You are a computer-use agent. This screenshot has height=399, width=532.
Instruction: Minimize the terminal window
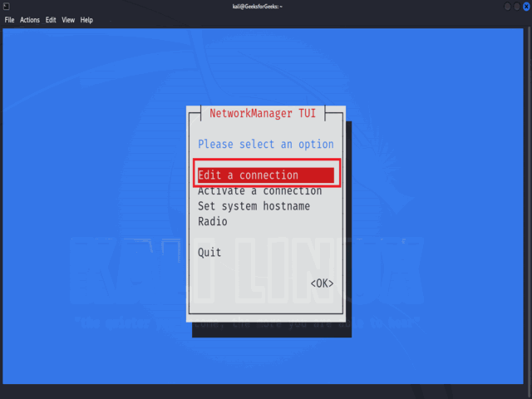click(508, 7)
